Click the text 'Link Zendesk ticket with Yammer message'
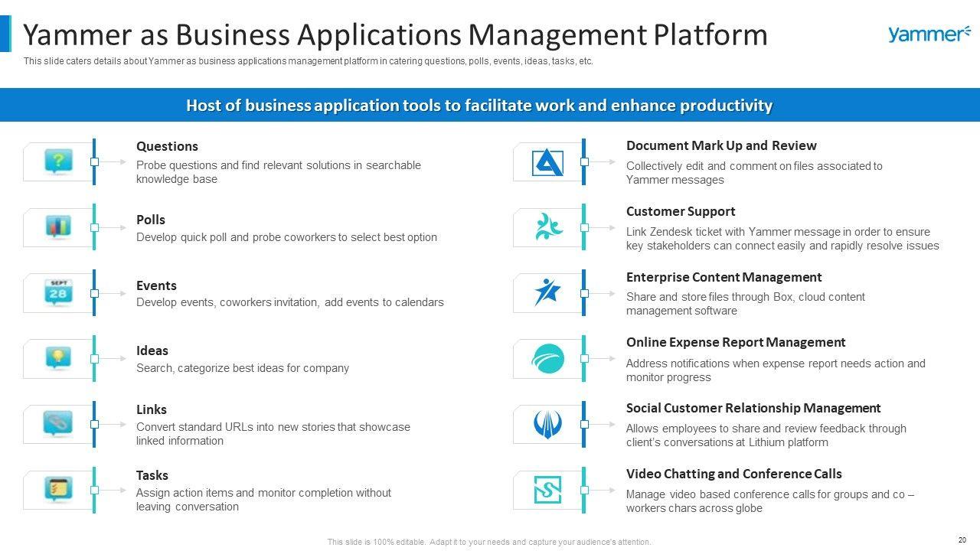This screenshot has width=980, height=551. 782,239
